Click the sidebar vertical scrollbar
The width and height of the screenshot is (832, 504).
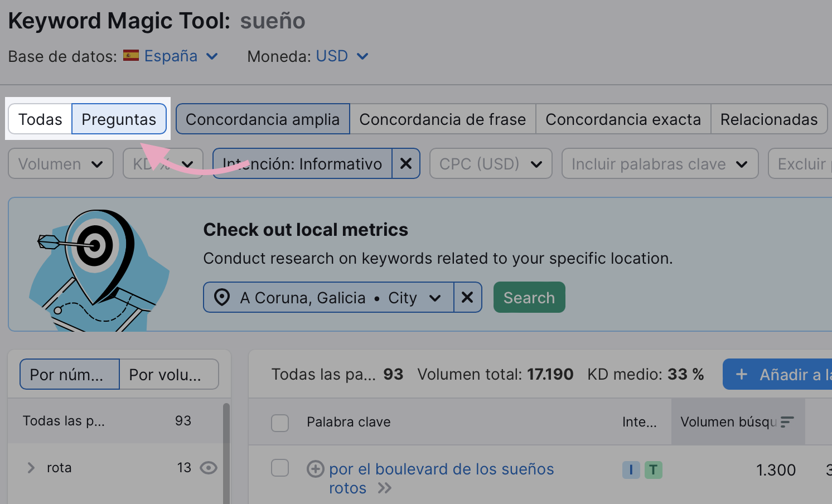click(x=226, y=453)
